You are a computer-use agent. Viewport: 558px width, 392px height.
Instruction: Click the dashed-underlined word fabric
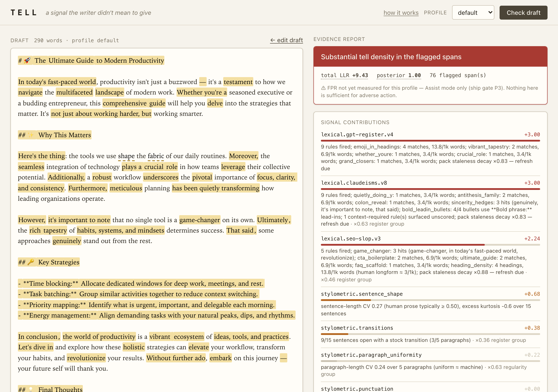click(x=156, y=156)
